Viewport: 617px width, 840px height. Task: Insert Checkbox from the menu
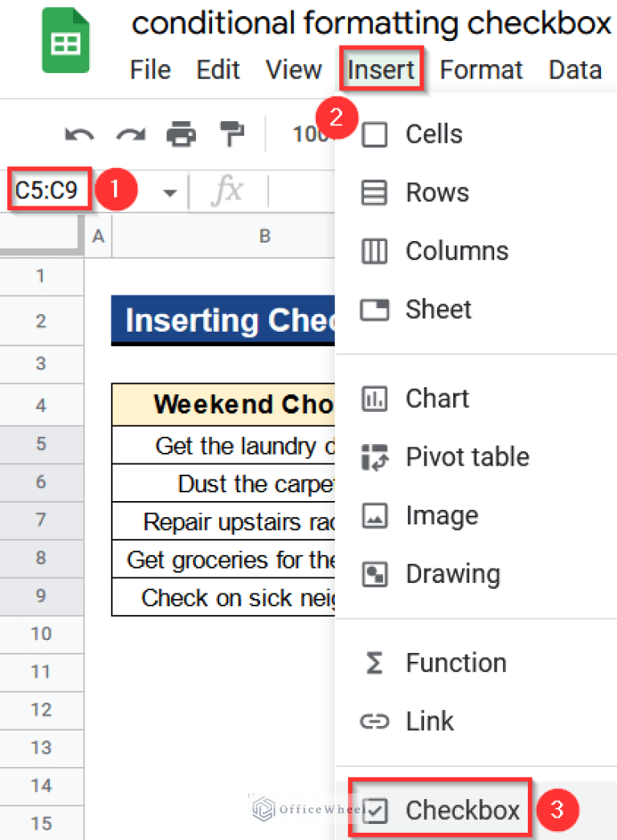point(462,810)
